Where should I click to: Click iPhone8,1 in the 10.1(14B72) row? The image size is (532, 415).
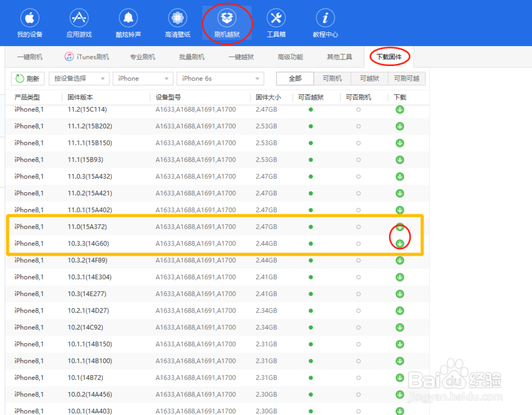click(29, 378)
